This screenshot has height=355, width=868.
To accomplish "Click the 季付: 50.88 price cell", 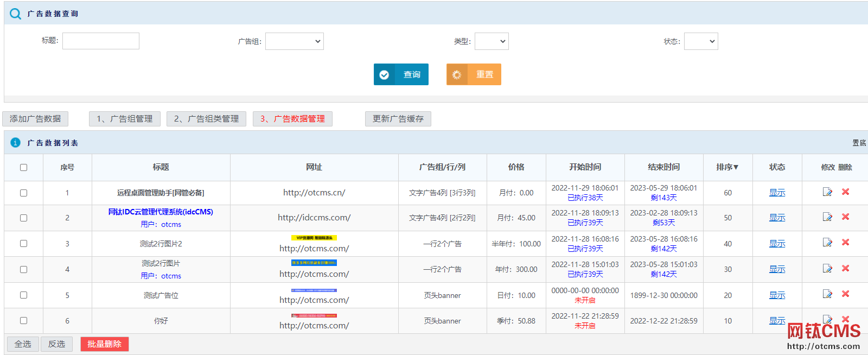I will click(x=516, y=321).
